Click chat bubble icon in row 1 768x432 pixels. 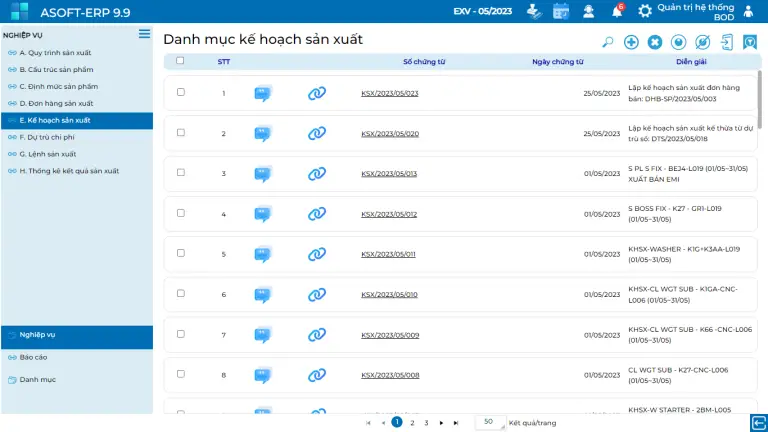pos(263,93)
